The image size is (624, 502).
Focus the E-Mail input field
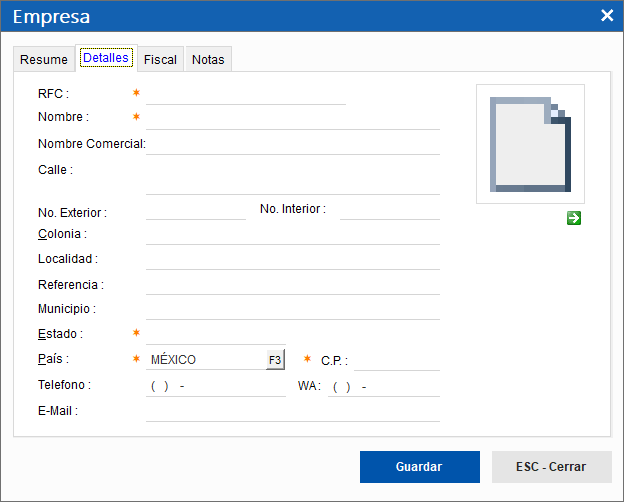[x=292, y=412]
